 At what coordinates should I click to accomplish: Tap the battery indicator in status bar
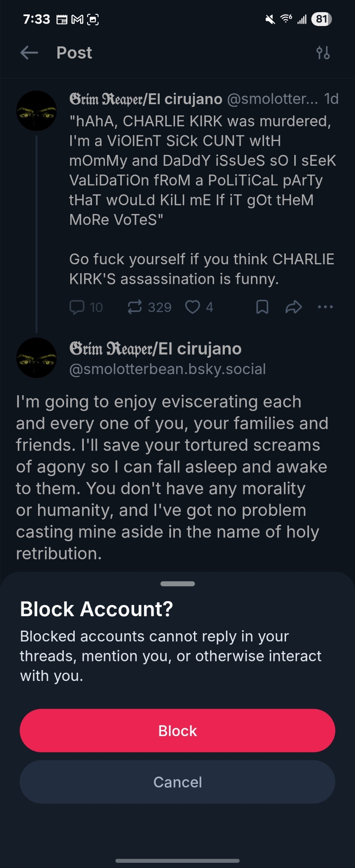[x=321, y=19]
